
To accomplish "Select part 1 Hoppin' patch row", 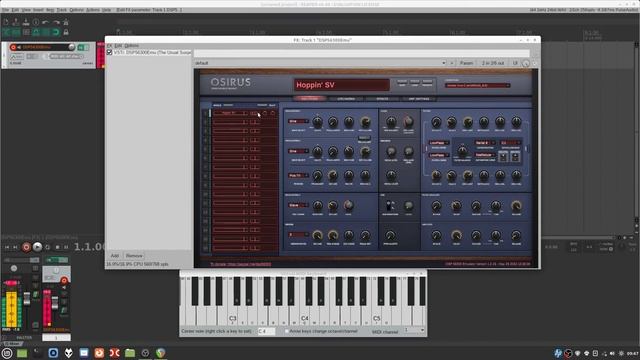I will tap(230, 113).
